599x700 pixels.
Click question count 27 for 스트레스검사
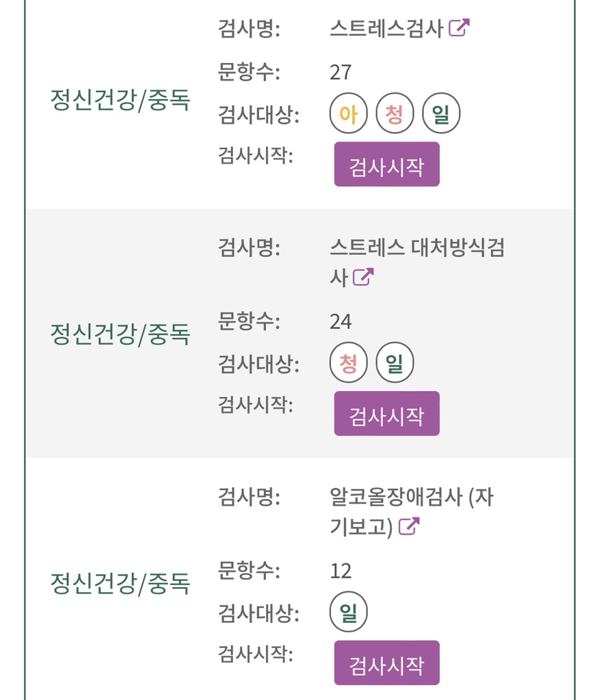tap(341, 72)
